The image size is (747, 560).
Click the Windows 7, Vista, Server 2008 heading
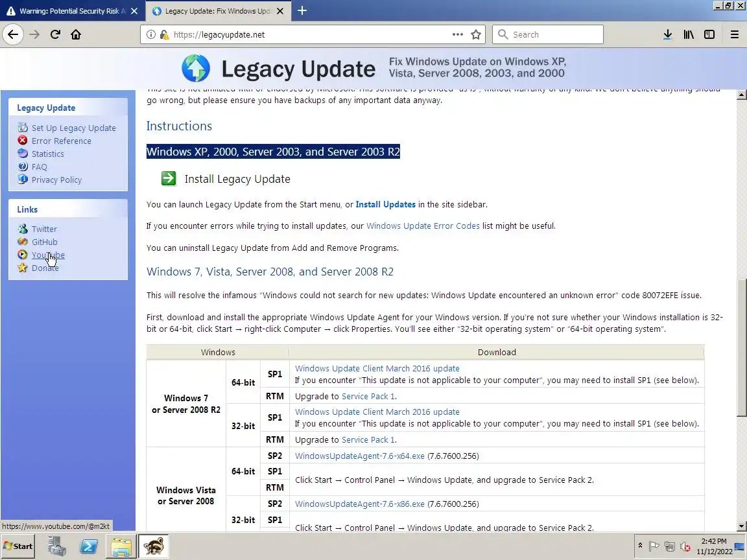click(270, 272)
